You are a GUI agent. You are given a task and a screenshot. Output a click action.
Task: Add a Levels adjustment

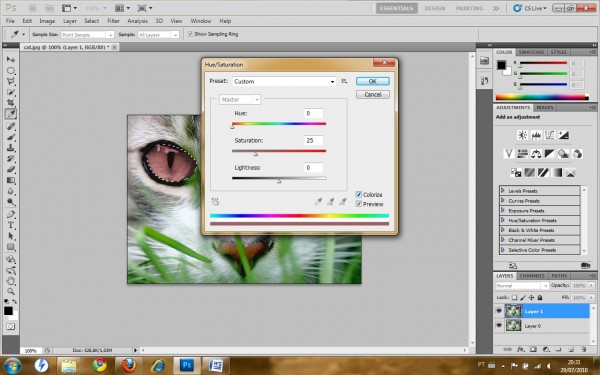[x=536, y=135]
